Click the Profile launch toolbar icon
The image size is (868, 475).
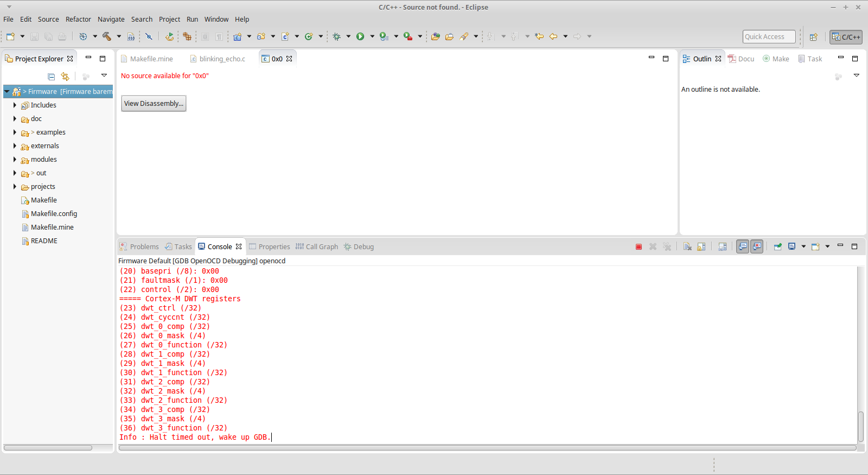point(384,36)
